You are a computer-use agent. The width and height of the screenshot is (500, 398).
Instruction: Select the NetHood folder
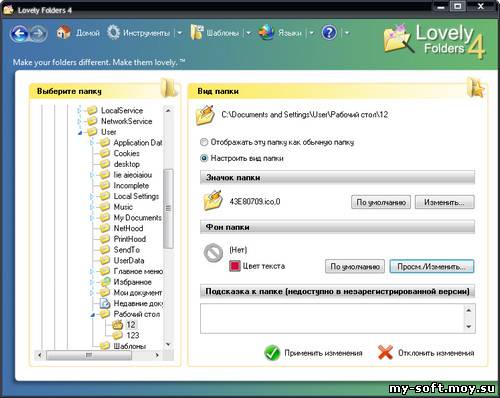pyautogui.click(x=128, y=228)
